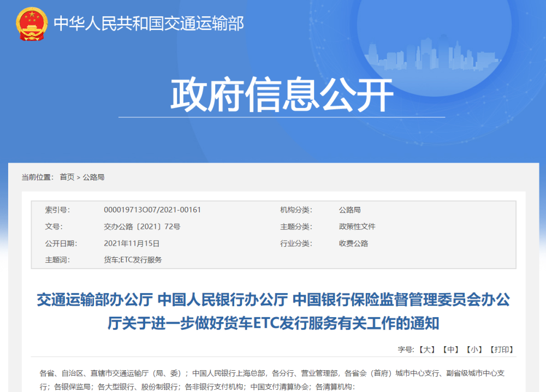Click the 中华人民共和国交通运输部 site logo text
546x392 pixels.
(147, 22)
